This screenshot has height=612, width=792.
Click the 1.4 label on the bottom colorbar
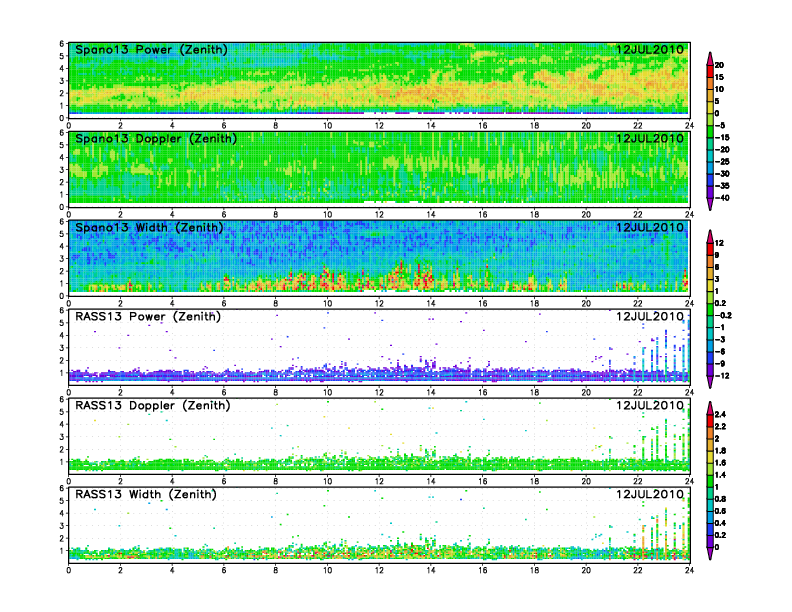(721, 475)
